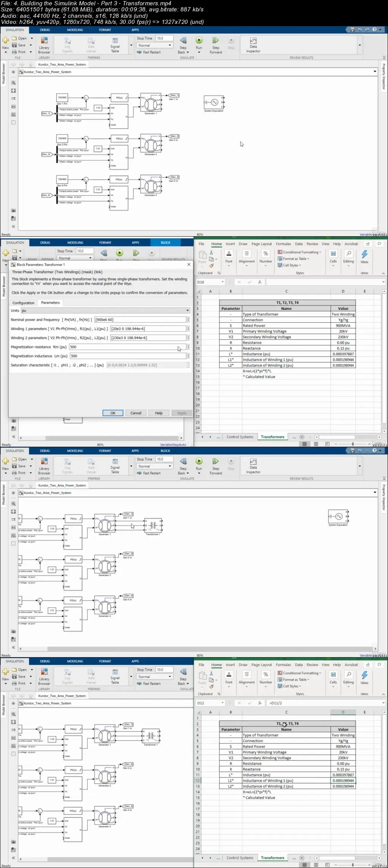388x868 pixels.
Task: Click the Stop icon in the top frame
Action: coord(231,41)
